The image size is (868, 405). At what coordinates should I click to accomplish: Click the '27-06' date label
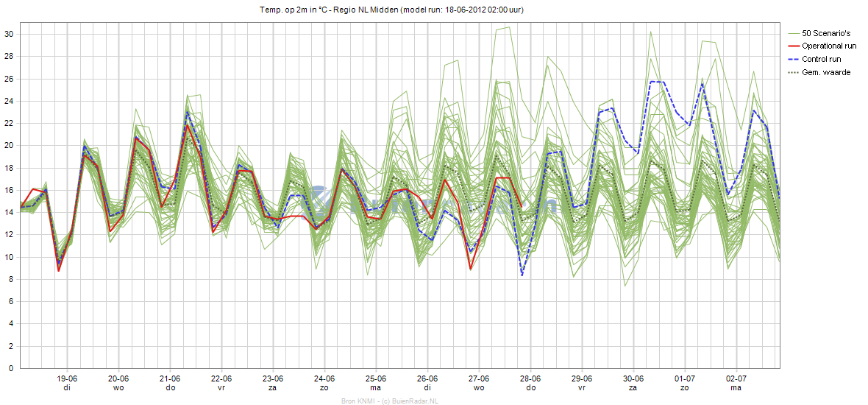pyautogui.click(x=479, y=379)
